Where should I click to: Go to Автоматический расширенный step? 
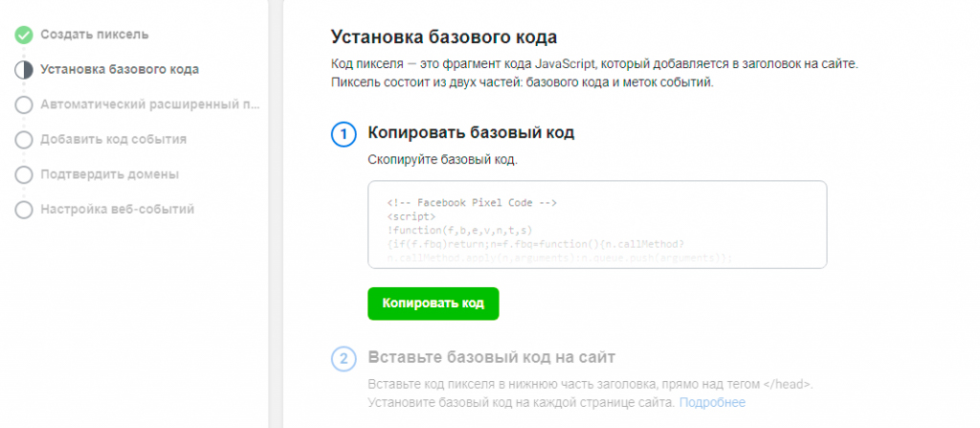click(150, 104)
